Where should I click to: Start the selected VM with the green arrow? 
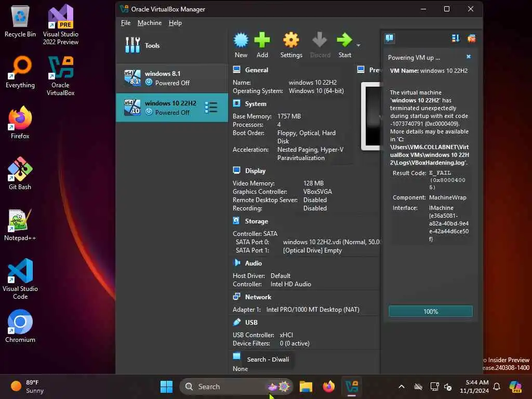pos(344,40)
